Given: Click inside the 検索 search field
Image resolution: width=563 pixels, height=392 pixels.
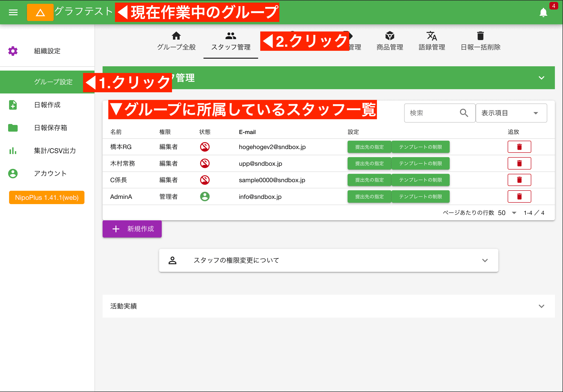Looking at the screenshot, I should pos(434,113).
